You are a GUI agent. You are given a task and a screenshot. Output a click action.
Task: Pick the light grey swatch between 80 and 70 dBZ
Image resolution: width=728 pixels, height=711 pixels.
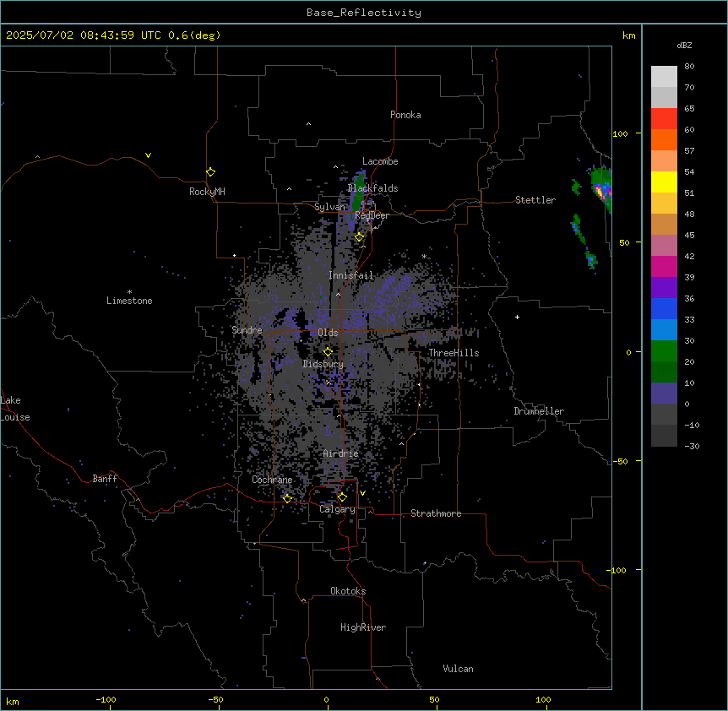tap(664, 77)
